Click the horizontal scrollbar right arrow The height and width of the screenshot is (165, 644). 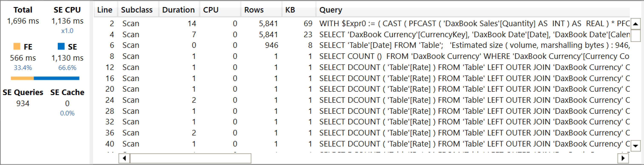623,158
